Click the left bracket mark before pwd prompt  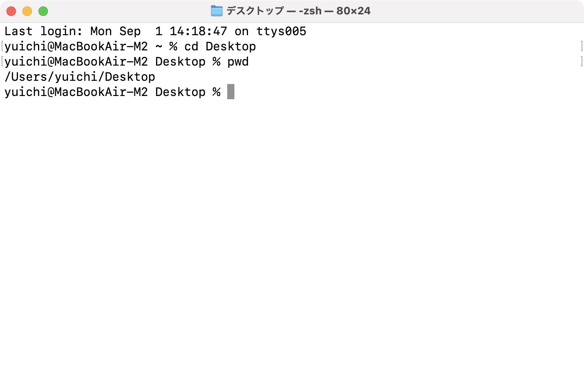2,62
